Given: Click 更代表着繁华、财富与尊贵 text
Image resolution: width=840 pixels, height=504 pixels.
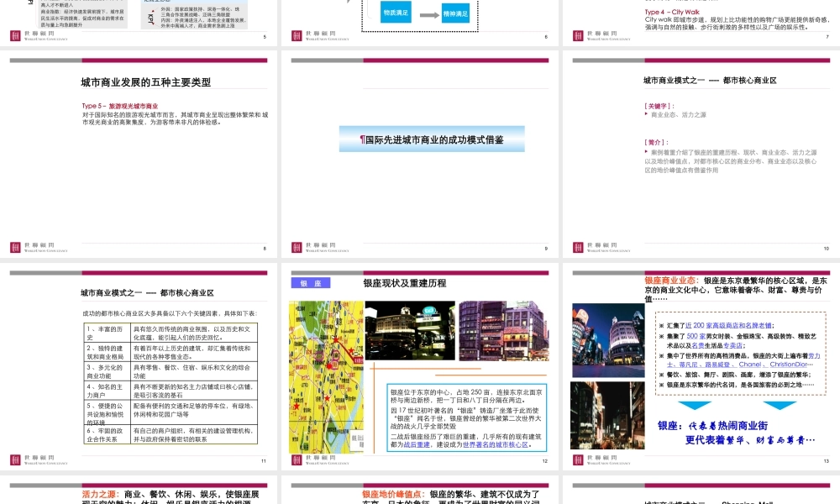Looking at the screenshot, I should [750, 439].
